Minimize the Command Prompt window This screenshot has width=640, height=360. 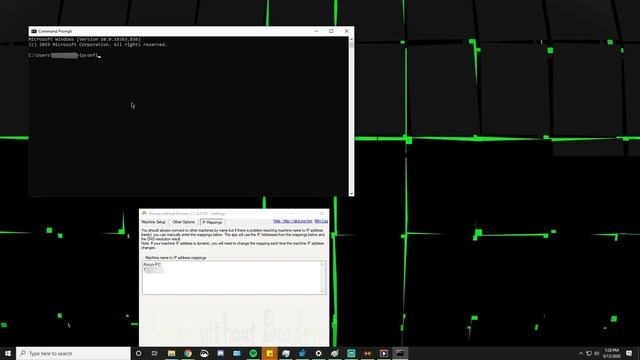click(x=316, y=31)
